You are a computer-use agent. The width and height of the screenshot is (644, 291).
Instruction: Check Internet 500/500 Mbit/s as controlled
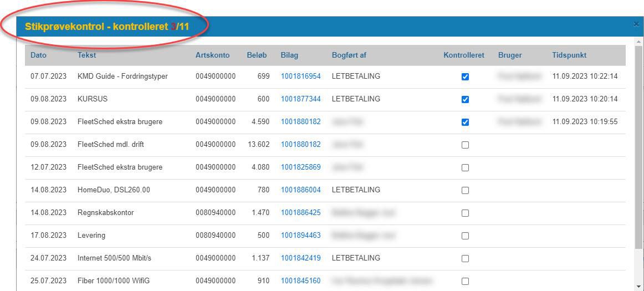[x=465, y=258]
